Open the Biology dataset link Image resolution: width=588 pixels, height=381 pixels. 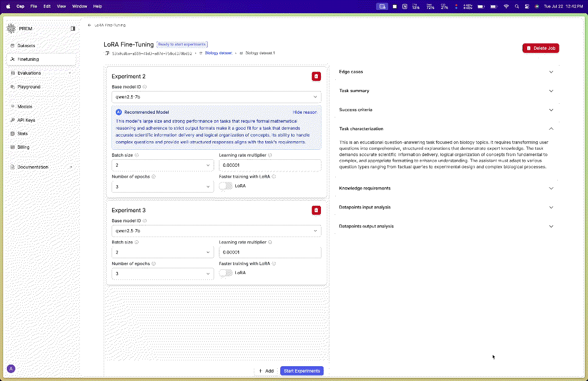pyautogui.click(x=218, y=53)
